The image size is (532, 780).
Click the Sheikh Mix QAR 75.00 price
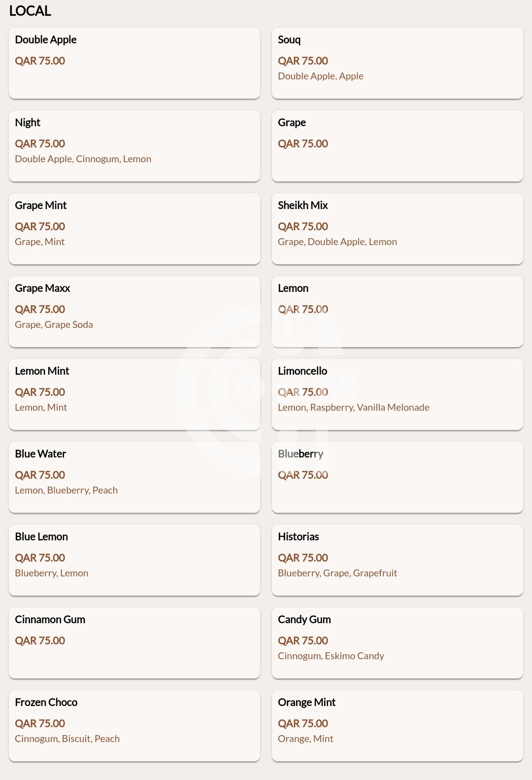(303, 227)
